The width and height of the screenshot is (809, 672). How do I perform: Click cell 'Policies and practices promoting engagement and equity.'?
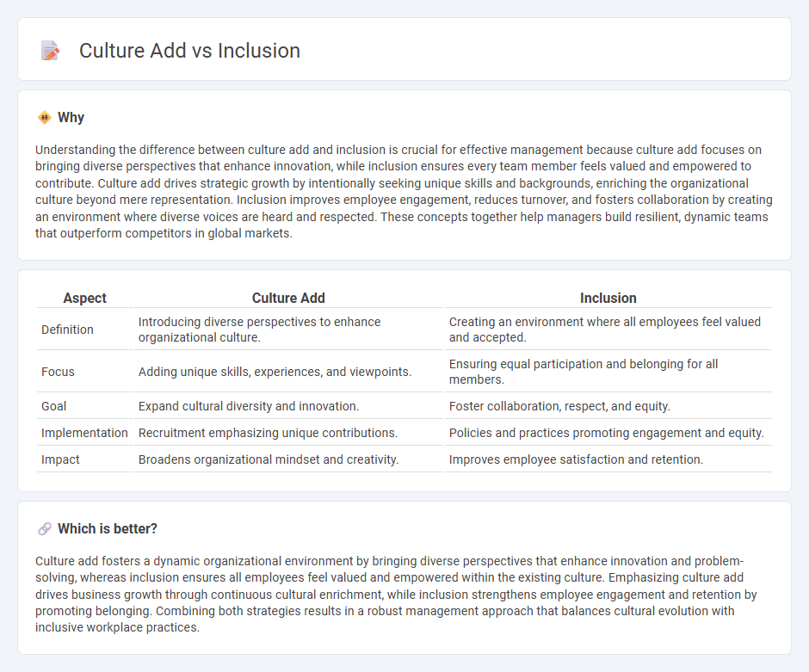click(x=608, y=433)
